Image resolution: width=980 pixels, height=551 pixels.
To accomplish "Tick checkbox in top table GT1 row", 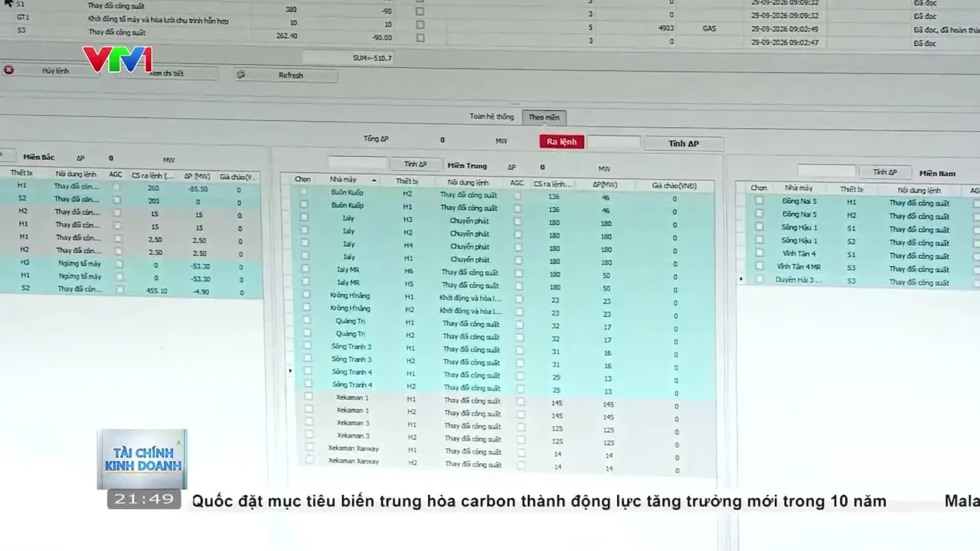I will pos(419,25).
